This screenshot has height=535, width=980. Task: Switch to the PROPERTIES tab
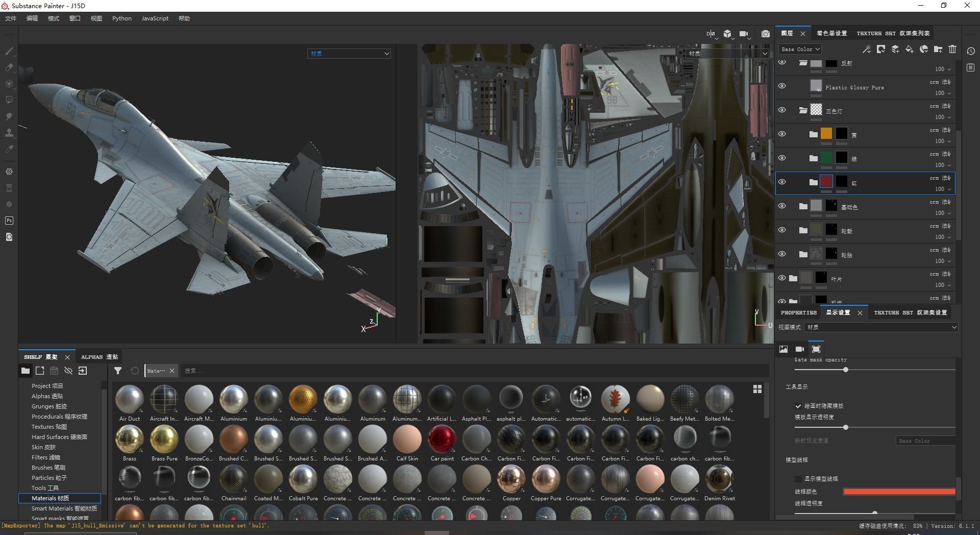799,312
